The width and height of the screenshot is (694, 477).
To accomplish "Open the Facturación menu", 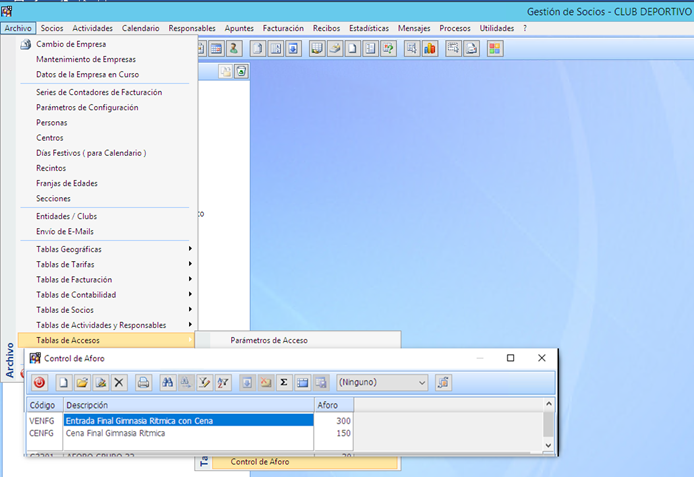I will click(x=283, y=28).
